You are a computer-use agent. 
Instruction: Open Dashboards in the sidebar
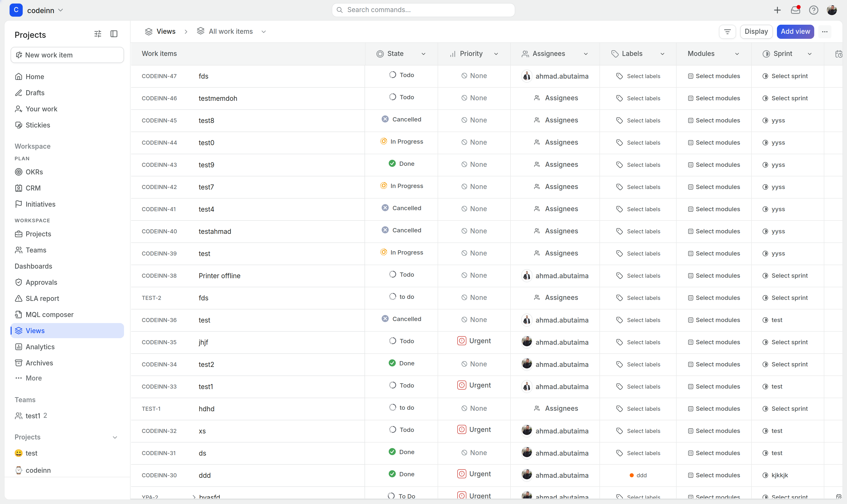click(x=67, y=266)
